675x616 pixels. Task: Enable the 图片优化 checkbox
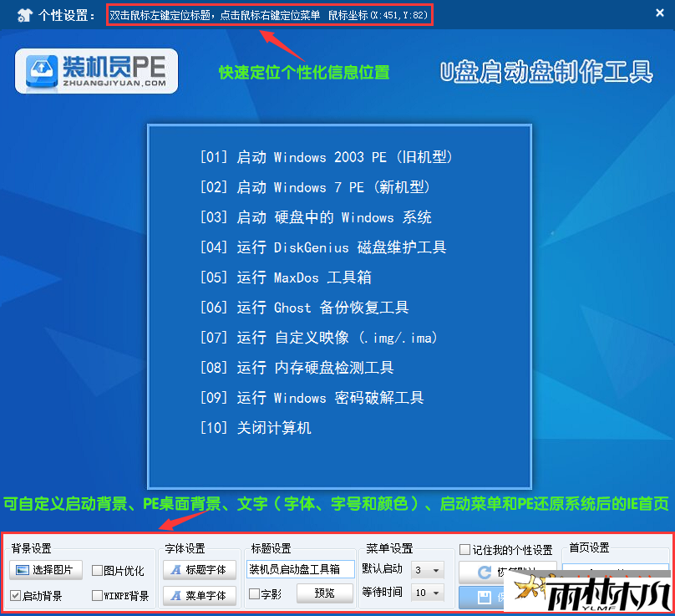click(98, 571)
